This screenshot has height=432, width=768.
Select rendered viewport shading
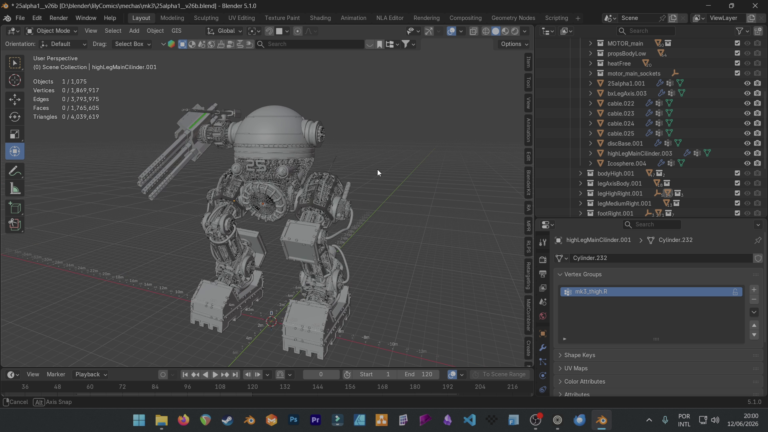tap(515, 31)
